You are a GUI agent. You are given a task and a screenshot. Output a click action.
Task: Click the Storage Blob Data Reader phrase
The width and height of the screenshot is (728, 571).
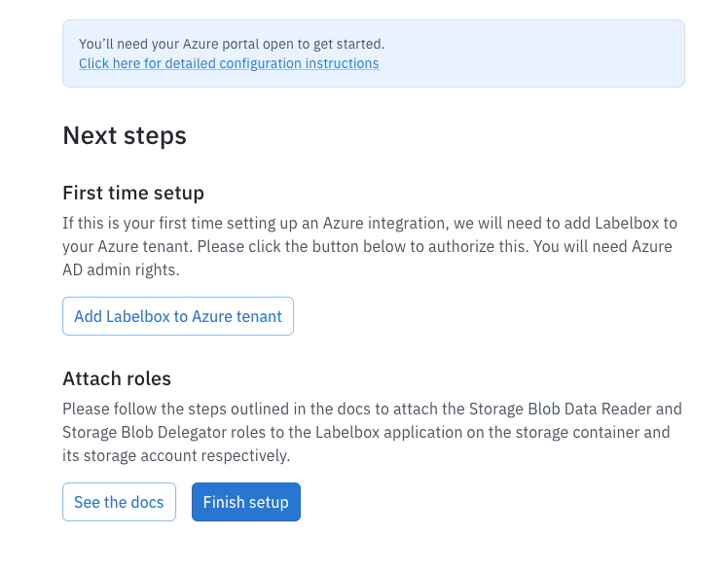(x=561, y=409)
